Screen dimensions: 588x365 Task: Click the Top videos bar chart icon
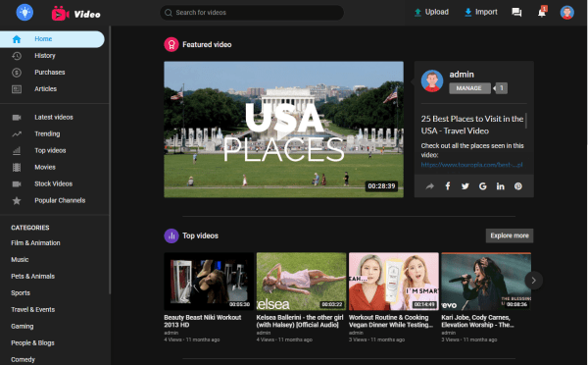point(17,150)
